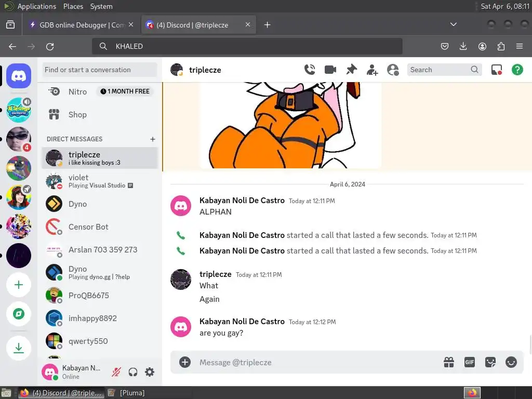The image size is (532, 399).
Task: Open Pocket save button
Action: point(445,46)
